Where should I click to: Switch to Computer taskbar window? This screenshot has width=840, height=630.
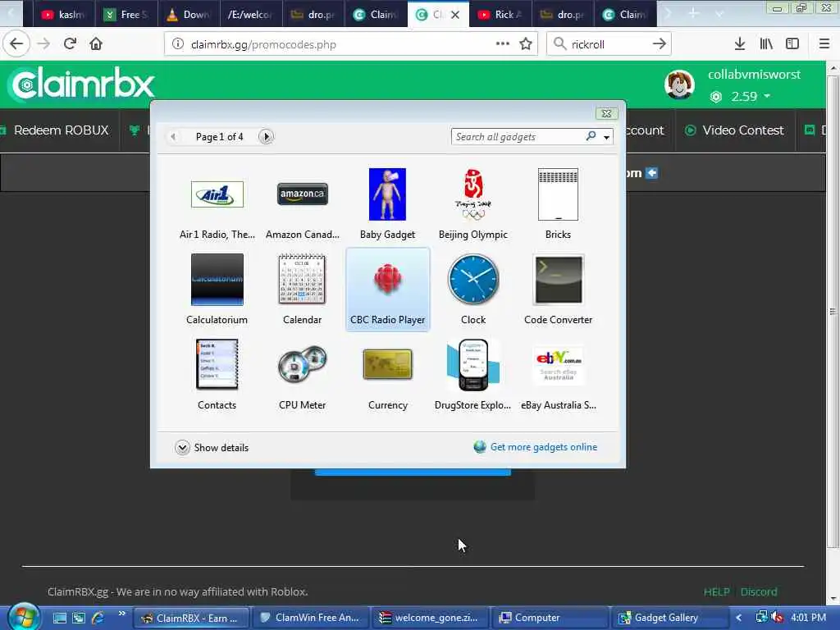550,618
